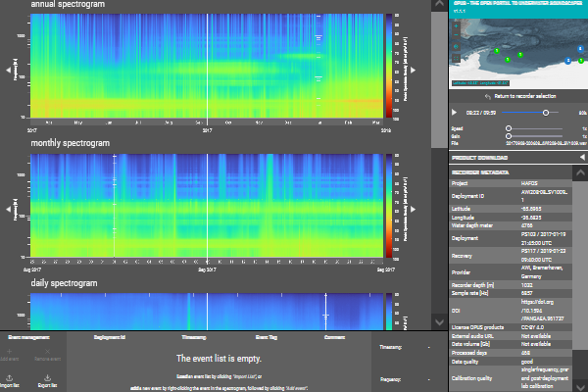Click the Project value 'HAFOS'

pos(529,183)
